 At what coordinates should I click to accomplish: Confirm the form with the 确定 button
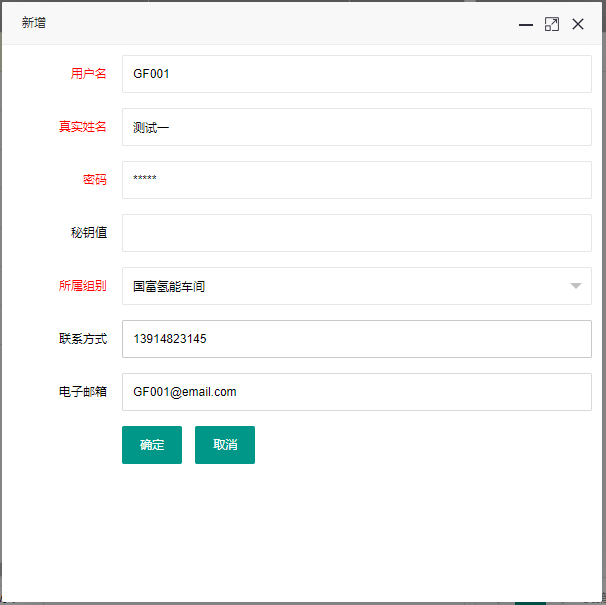tap(152, 445)
